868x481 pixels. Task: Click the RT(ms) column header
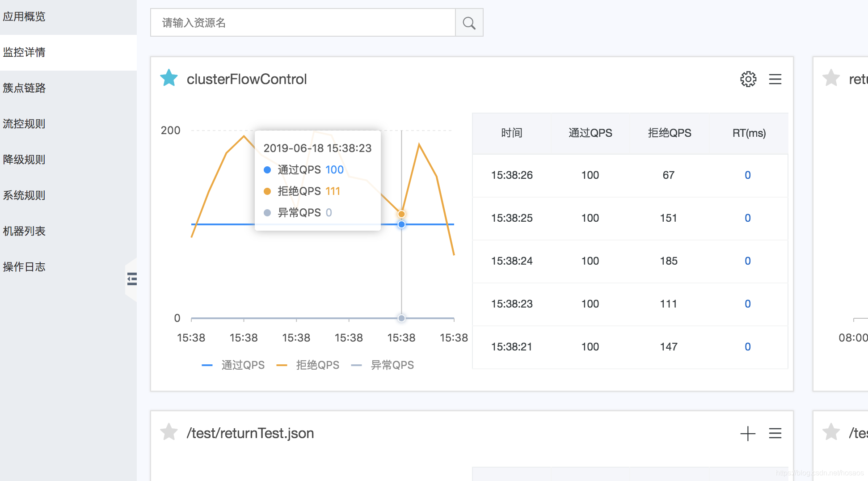(749, 133)
